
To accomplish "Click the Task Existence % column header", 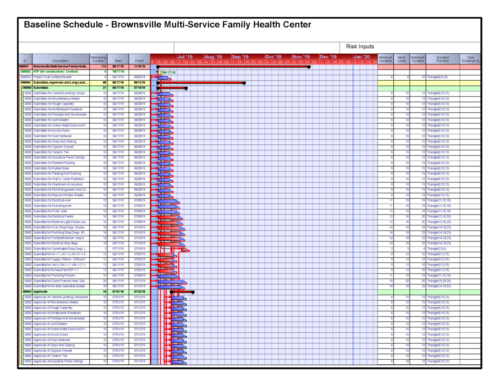I will tap(470, 59).
